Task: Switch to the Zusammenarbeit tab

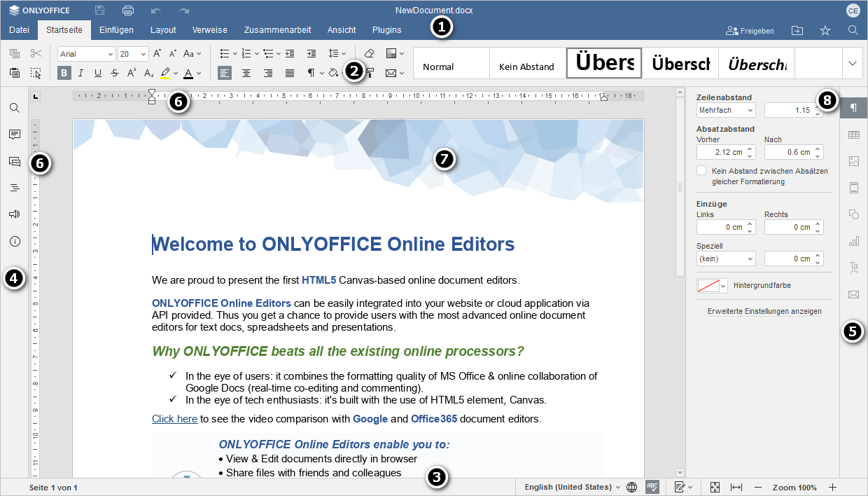Action: pyautogui.click(x=278, y=30)
